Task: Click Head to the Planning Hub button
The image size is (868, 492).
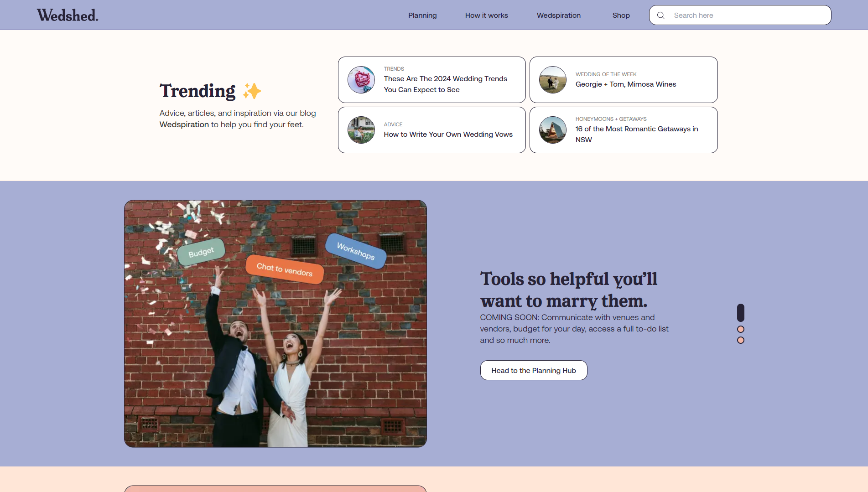Action: (533, 370)
